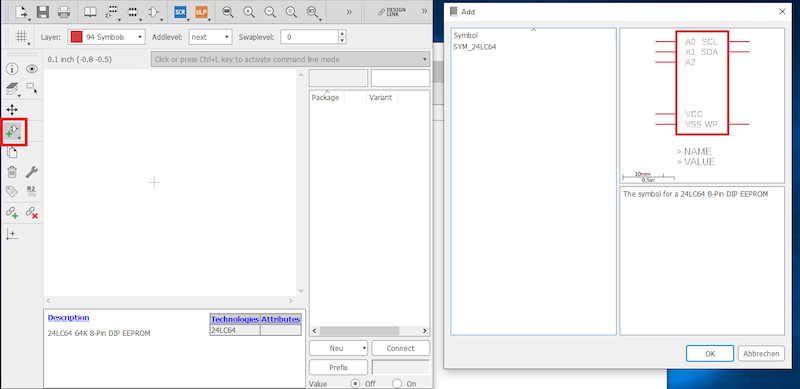Expand the hidden main toolbar items chevron
The image size is (800, 389).
pos(349,12)
